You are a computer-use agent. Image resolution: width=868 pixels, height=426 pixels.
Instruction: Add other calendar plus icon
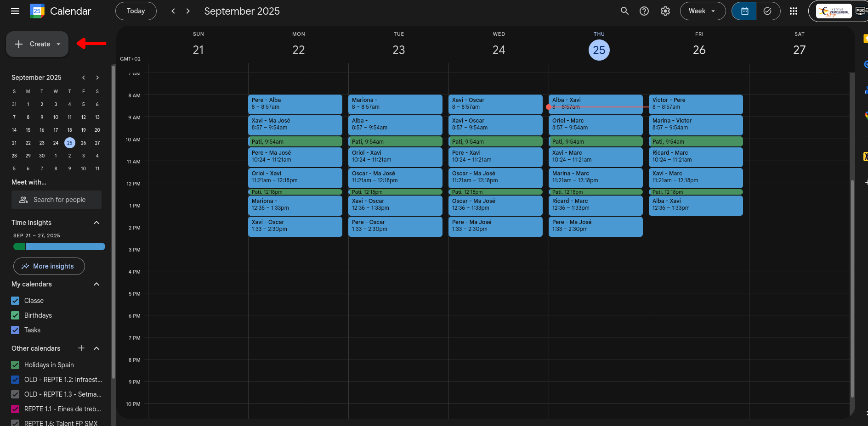click(x=81, y=348)
